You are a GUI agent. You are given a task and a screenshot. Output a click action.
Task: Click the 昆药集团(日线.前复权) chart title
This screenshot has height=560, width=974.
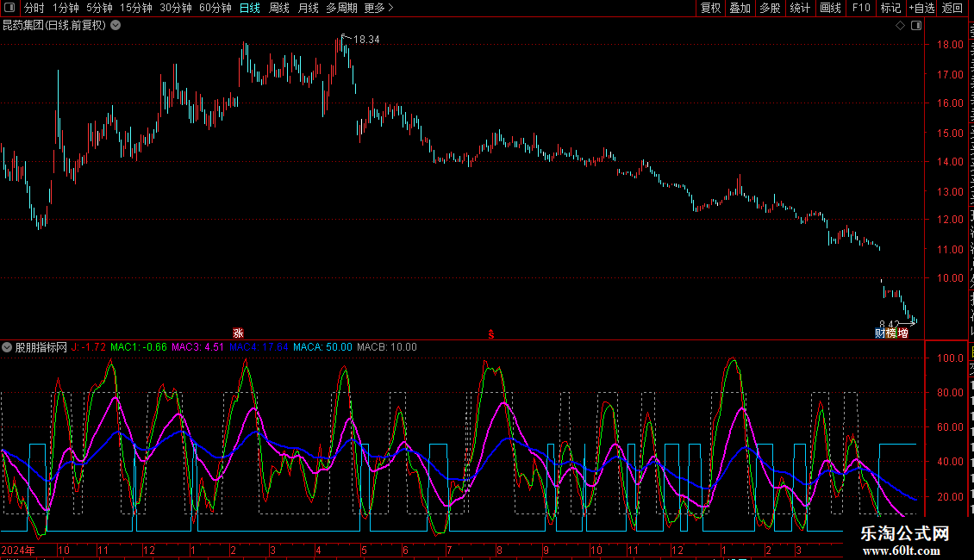tap(54, 26)
